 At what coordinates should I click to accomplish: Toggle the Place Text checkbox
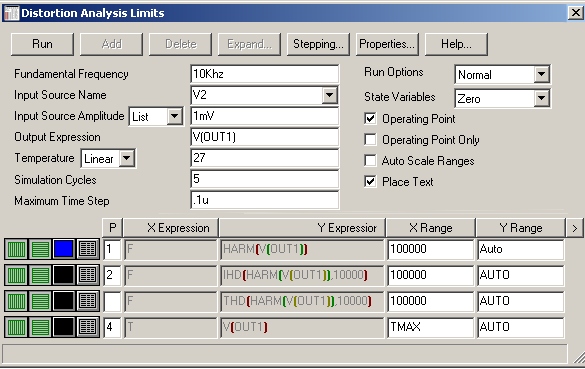pyautogui.click(x=370, y=182)
